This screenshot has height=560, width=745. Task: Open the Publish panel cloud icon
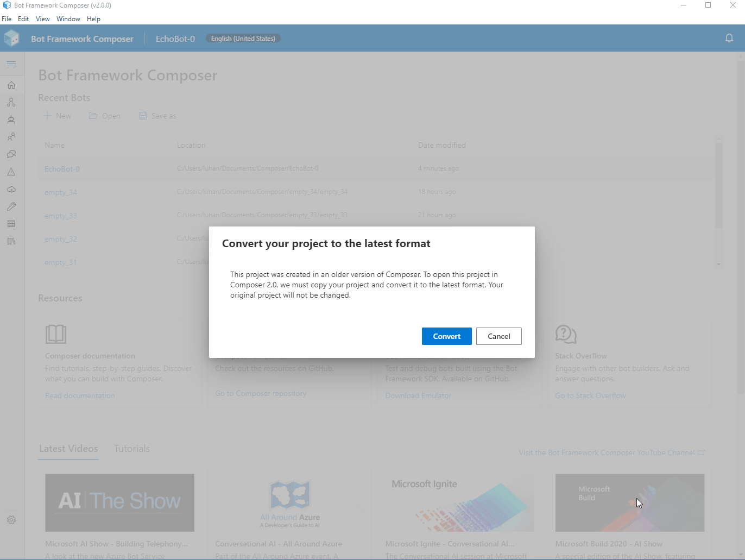pyautogui.click(x=11, y=189)
